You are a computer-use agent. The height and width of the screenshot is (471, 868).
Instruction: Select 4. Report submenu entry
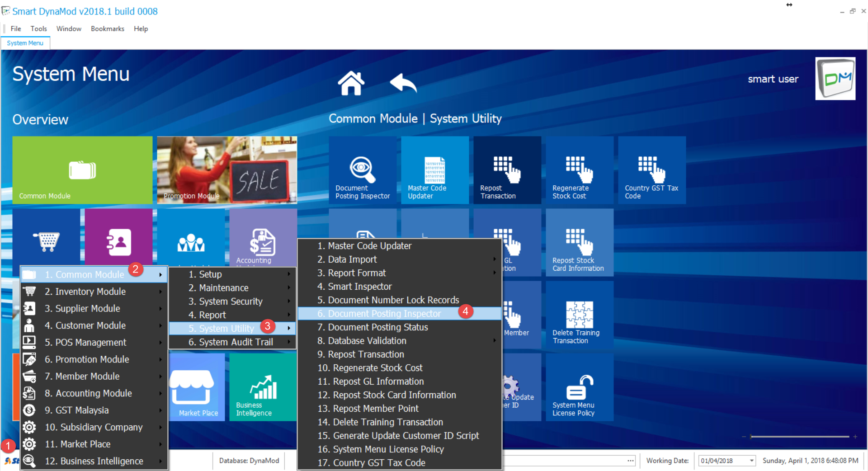point(232,315)
